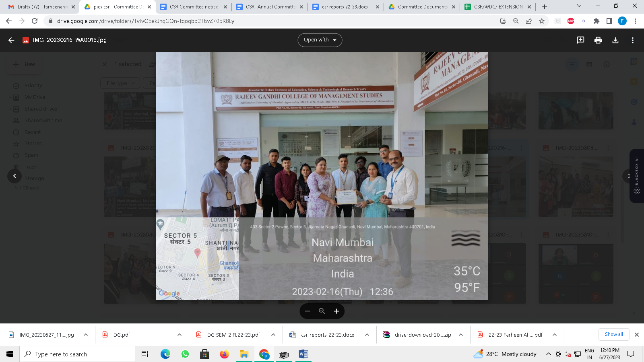Expand options for 22-23 Farheen pdf download

555,335
